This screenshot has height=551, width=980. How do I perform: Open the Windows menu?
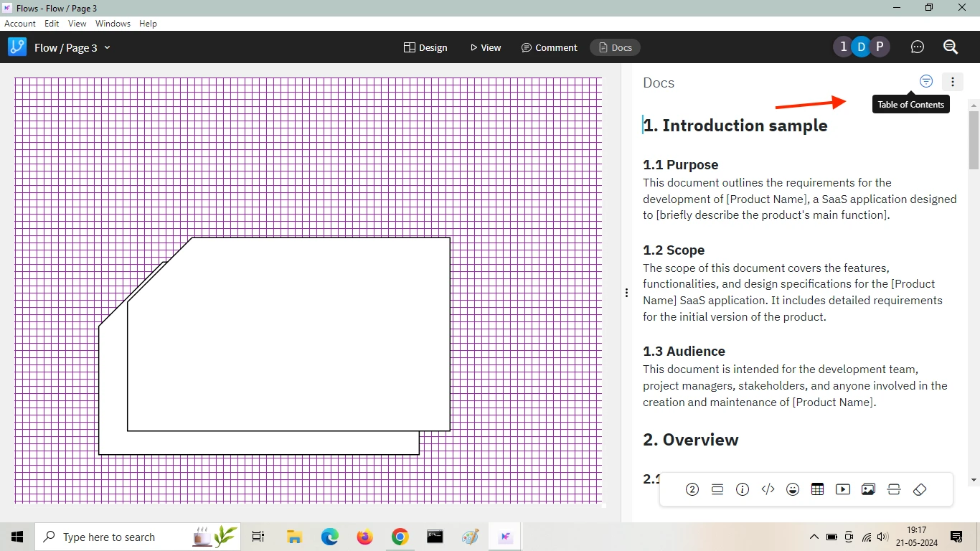click(113, 23)
